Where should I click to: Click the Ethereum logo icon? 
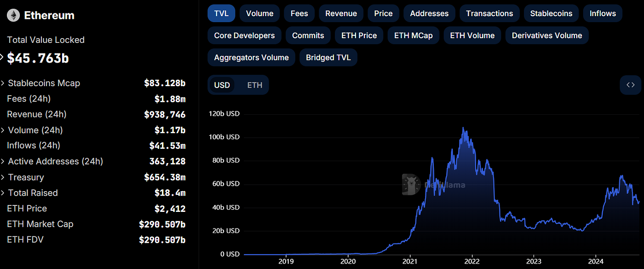coord(13,15)
